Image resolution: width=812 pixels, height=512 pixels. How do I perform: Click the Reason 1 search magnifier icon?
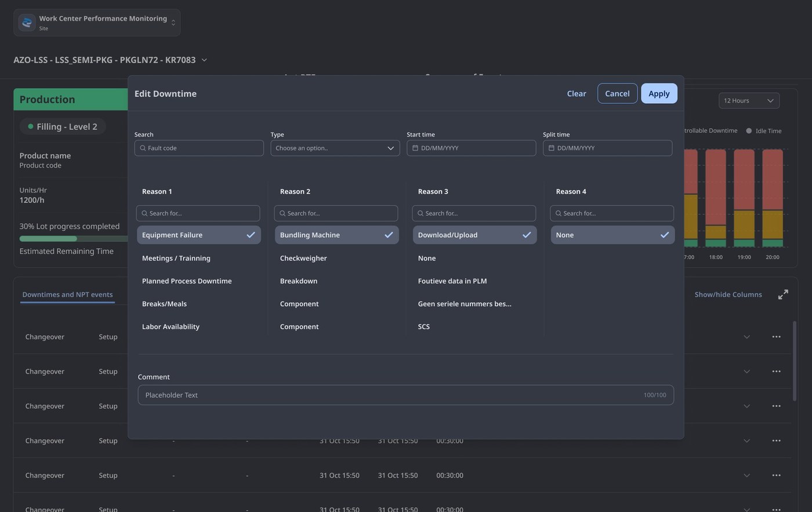click(x=144, y=213)
